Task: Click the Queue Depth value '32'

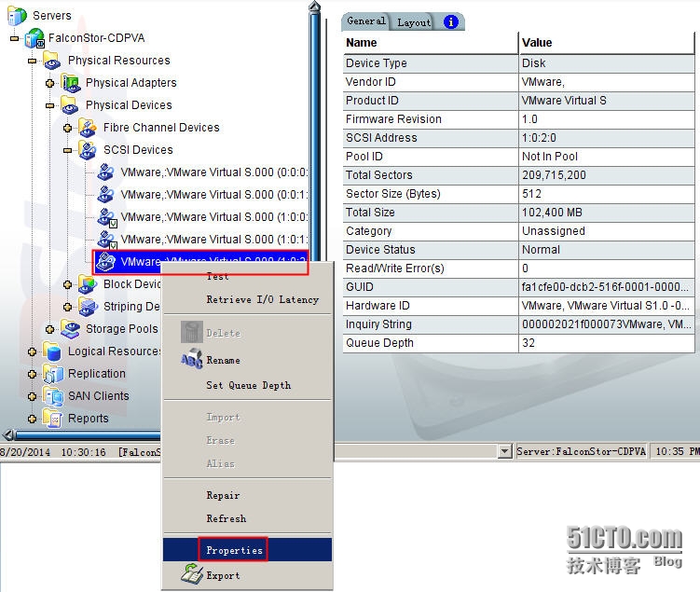Action: point(528,343)
